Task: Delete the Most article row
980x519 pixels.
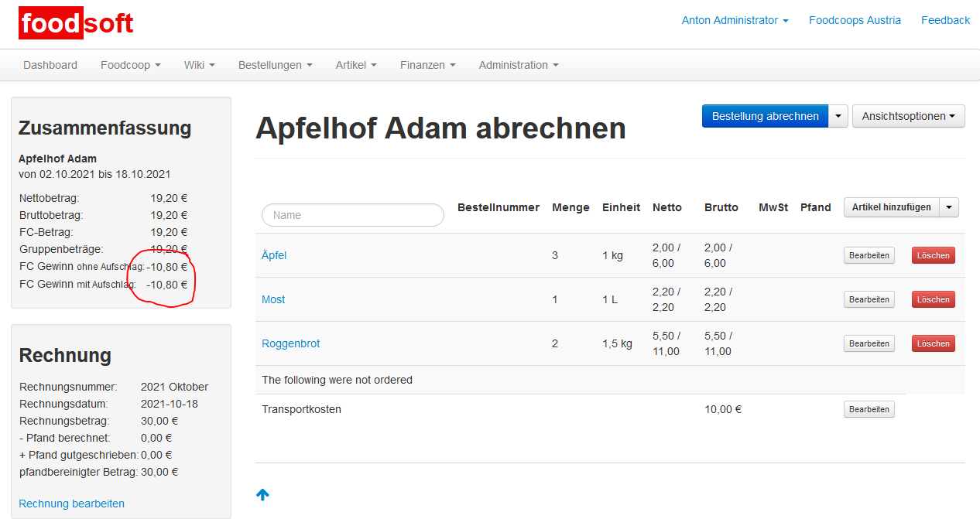Action: [933, 299]
